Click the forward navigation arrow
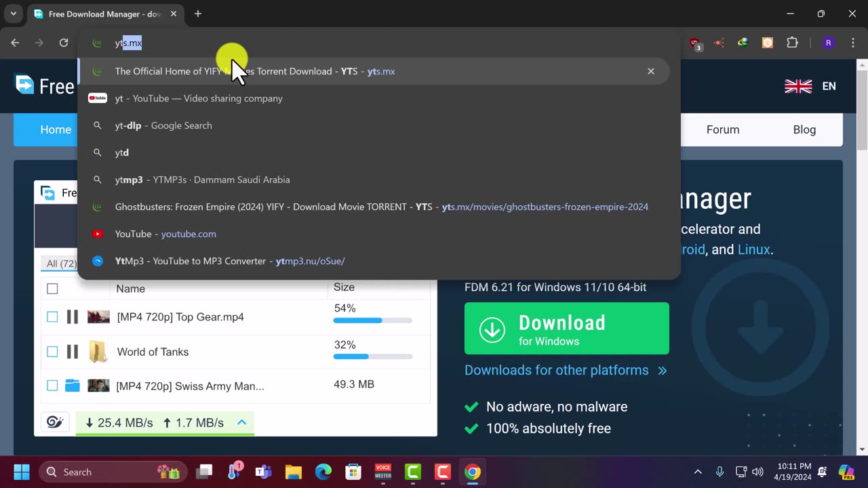 39,43
